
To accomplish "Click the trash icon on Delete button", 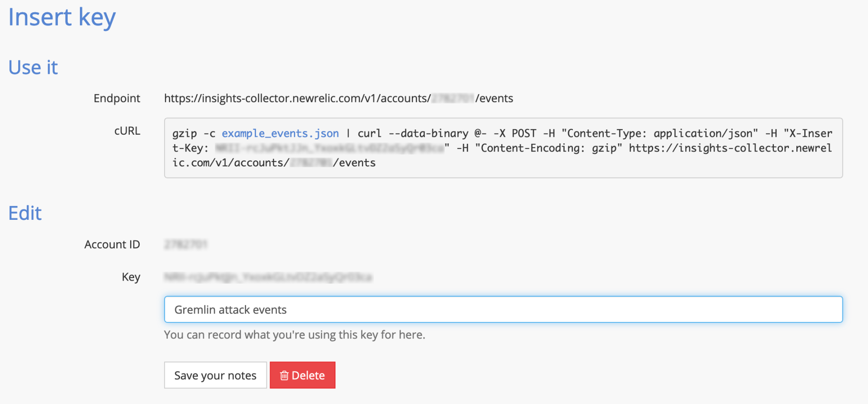I will point(284,375).
